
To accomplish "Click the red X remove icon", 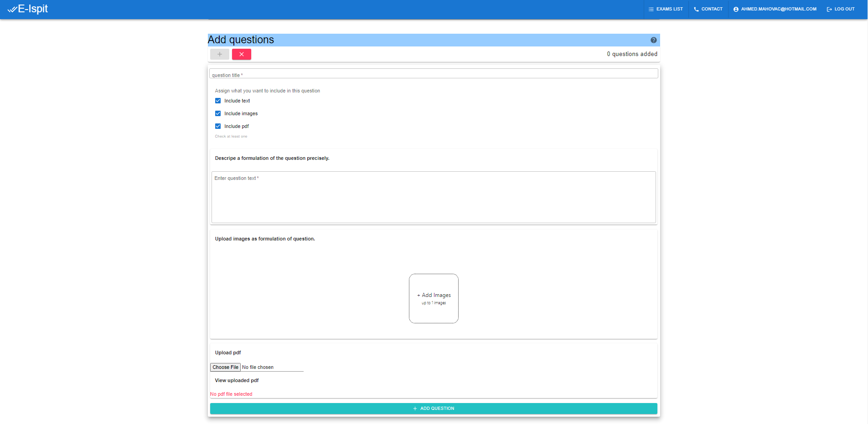I will tap(241, 54).
